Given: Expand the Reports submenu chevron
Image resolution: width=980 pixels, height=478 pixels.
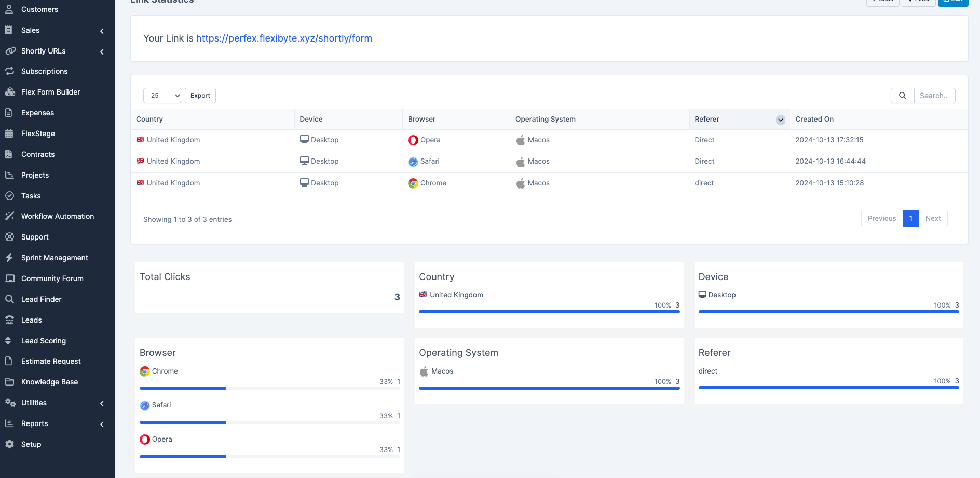Looking at the screenshot, I should pyautogui.click(x=102, y=424).
